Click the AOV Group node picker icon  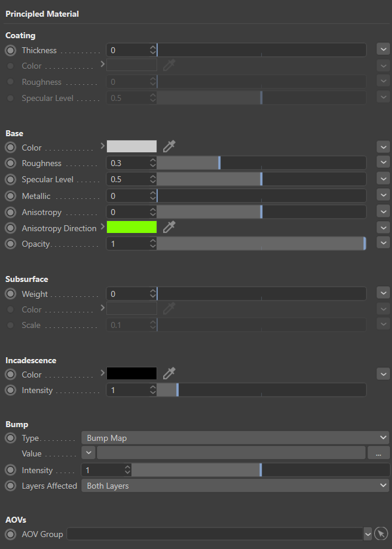click(x=381, y=534)
